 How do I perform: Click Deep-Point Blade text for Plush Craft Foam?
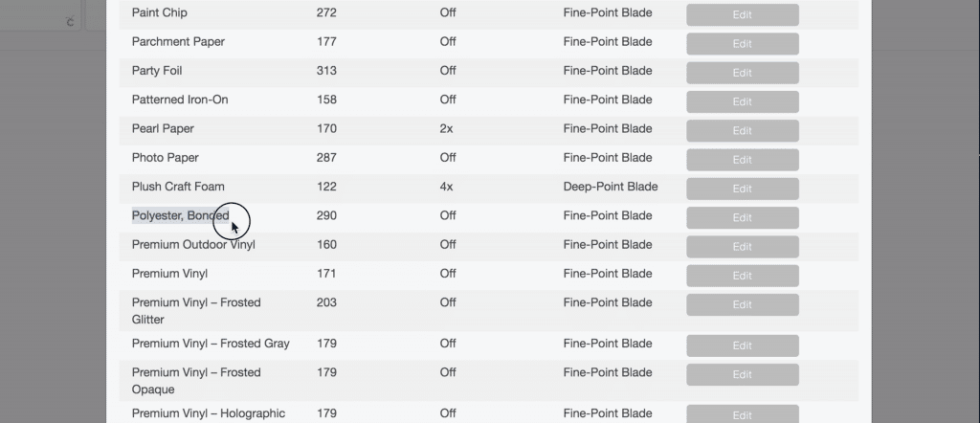point(611,187)
